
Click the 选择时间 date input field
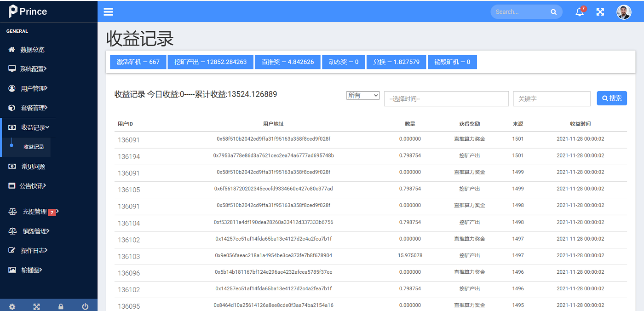pyautogui.click(x=446, y=98)
